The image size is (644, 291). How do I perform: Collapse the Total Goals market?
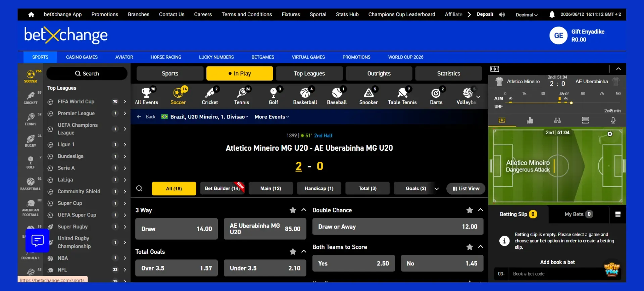[x=304, y=251]
